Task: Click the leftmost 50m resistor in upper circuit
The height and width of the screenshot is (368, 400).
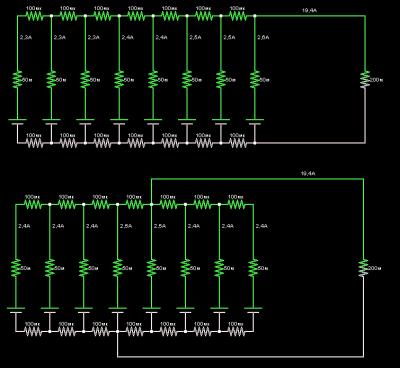Action: click(18, 79)
